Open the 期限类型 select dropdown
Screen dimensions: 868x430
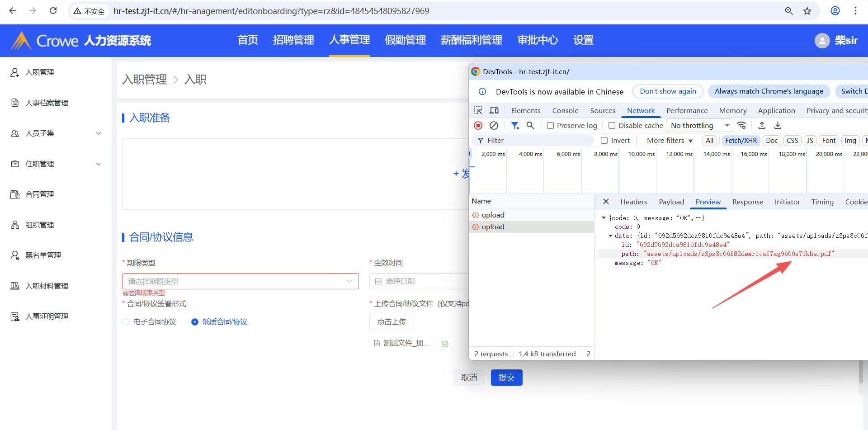(x=240, y=281)
